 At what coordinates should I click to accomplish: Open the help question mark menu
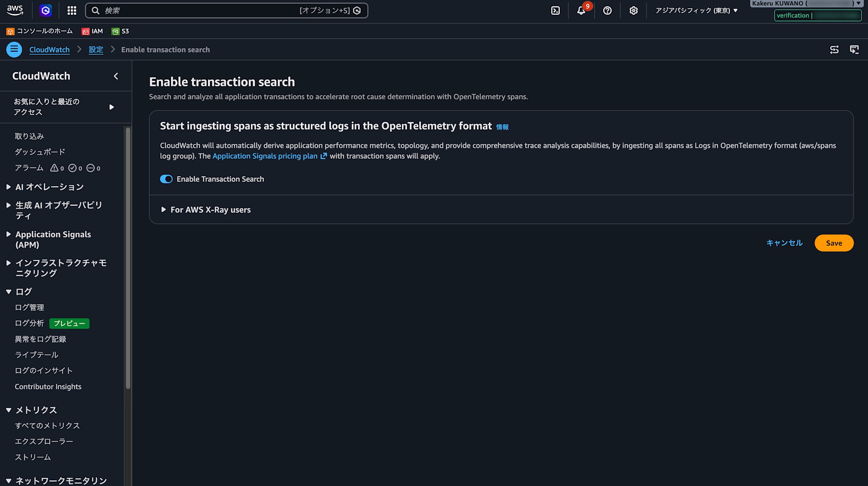point(608,10)
